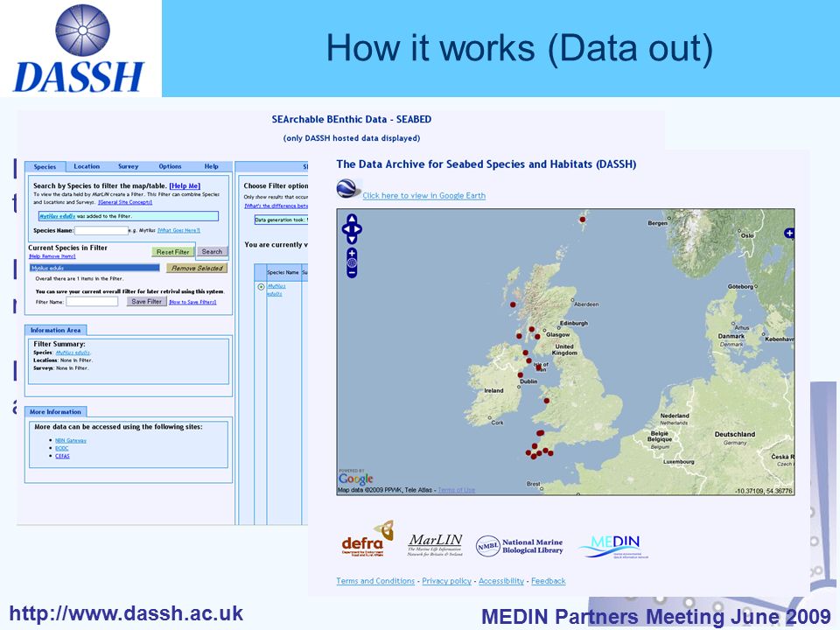Open the Privacy policy link
This screenshot has width=840, height=630.
447,581
